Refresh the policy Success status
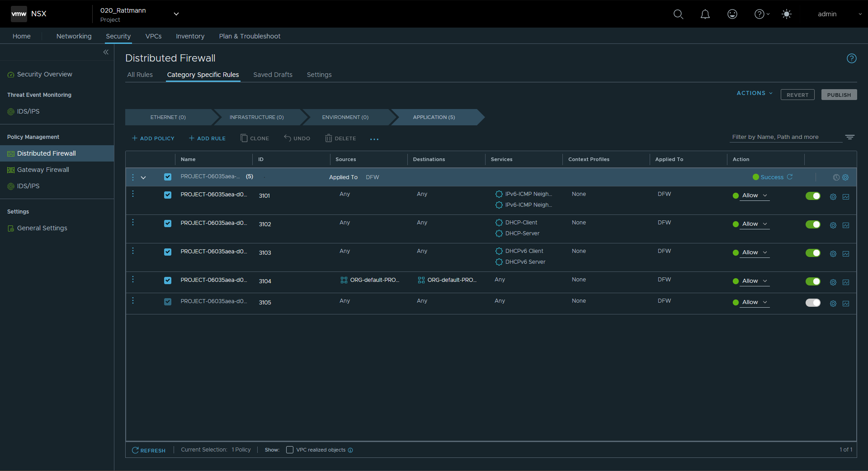868x471 pixels. (790, 177)
